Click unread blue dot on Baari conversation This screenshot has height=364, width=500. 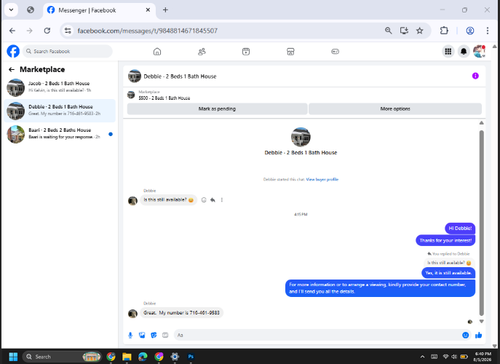pyautogui.click(x=111, y=134)
